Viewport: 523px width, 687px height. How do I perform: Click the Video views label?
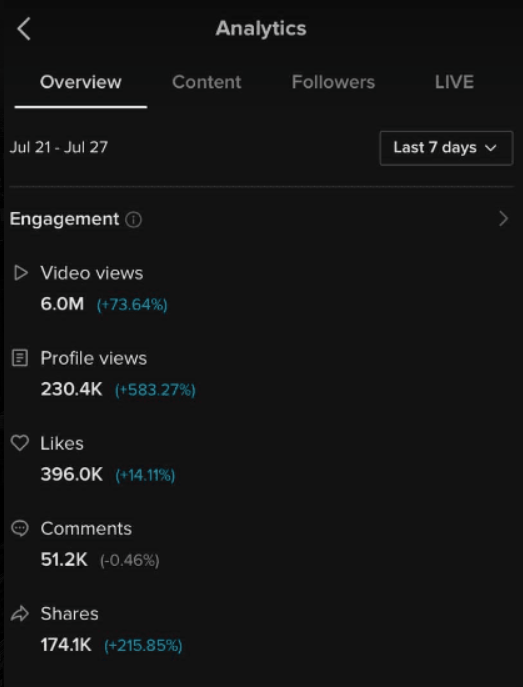(92, 273)
